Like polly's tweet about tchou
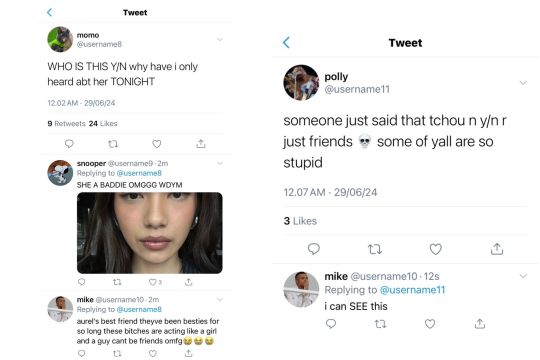This screenshot has width=540, height=360. pos(436,249)
